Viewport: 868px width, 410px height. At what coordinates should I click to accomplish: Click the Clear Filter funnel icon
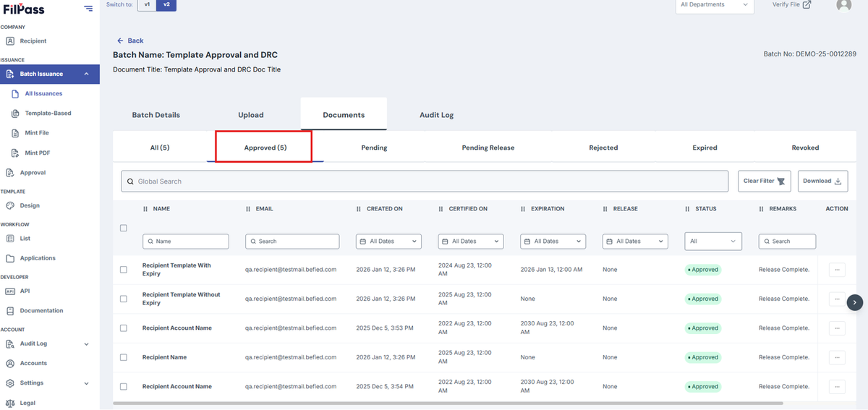[x=780, y=181]
